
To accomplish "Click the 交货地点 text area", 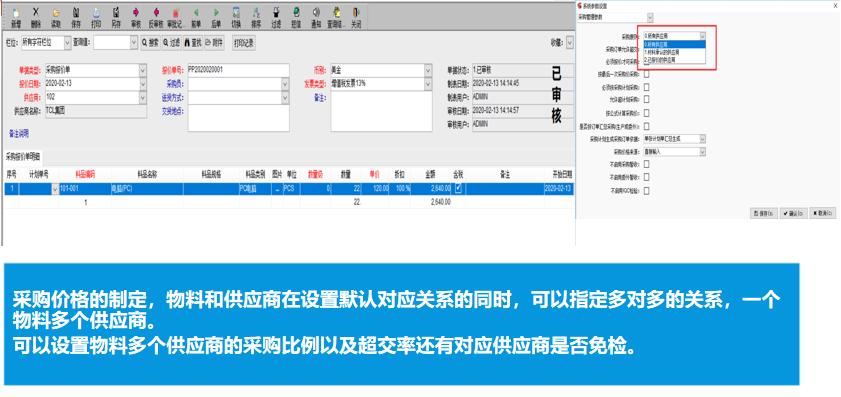I will coord(238,118).
